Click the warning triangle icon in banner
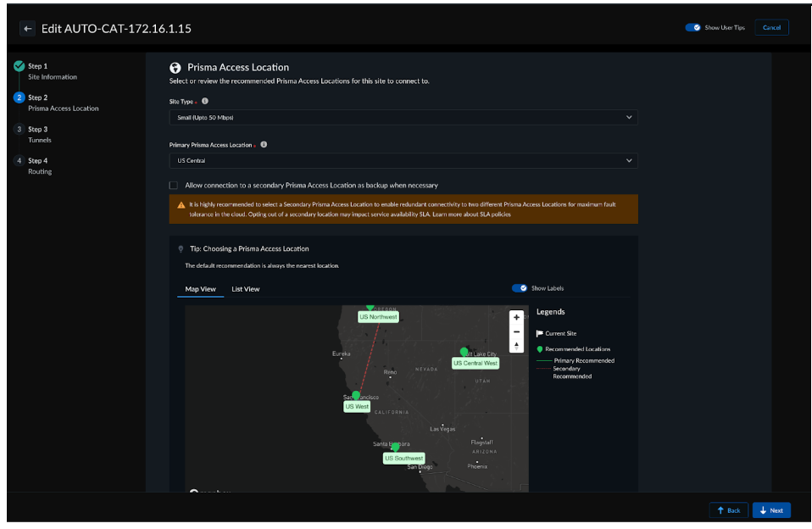The image size is (812, 529). [181, 205]
